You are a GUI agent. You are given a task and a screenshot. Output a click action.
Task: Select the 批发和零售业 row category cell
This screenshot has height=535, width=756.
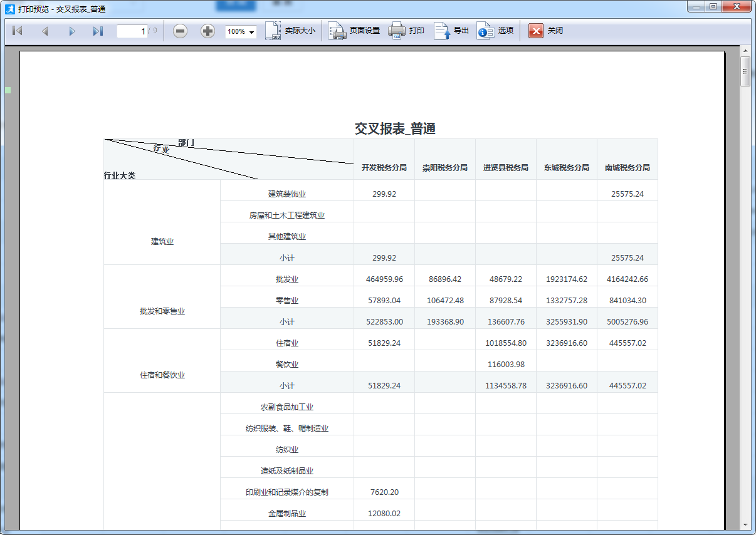pos(162,311)
